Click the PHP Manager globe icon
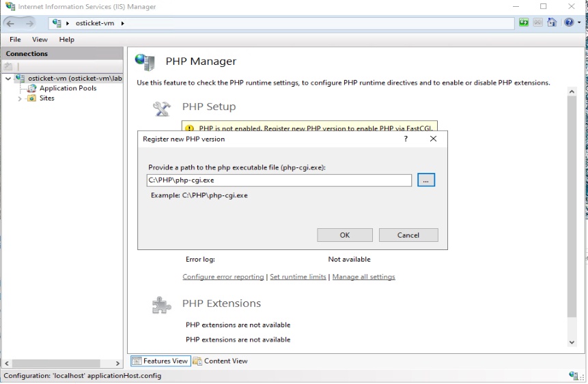The height and width of the screenshot is (384, 588). 145,62
